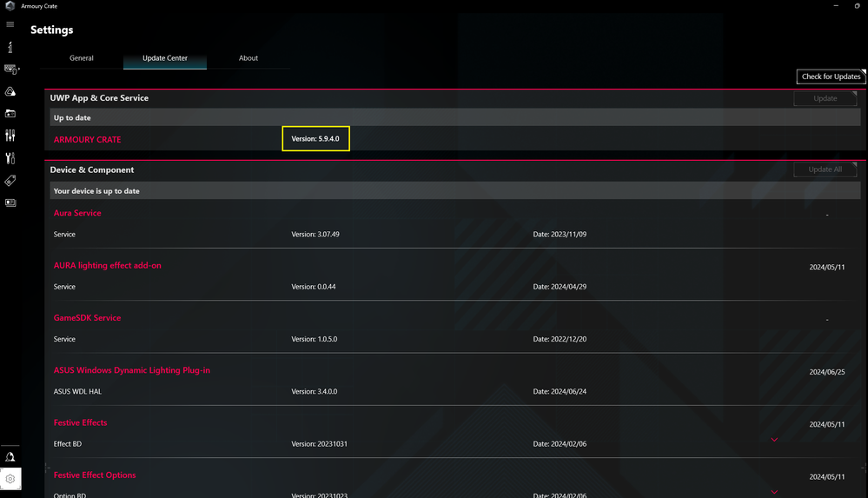Click Version: 0.0.44 text
The height and width of the screenshot is (498, 868).
tap(314, 287)
